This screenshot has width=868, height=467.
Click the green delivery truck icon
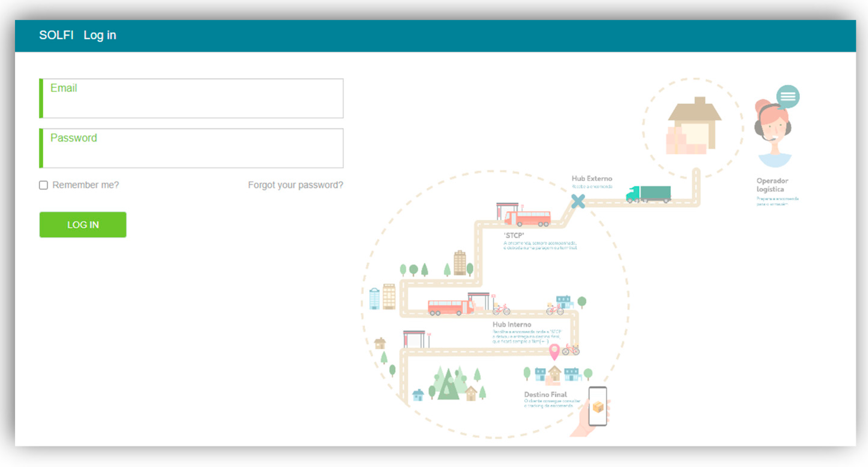pyautogui.click(x=649, y=194)
